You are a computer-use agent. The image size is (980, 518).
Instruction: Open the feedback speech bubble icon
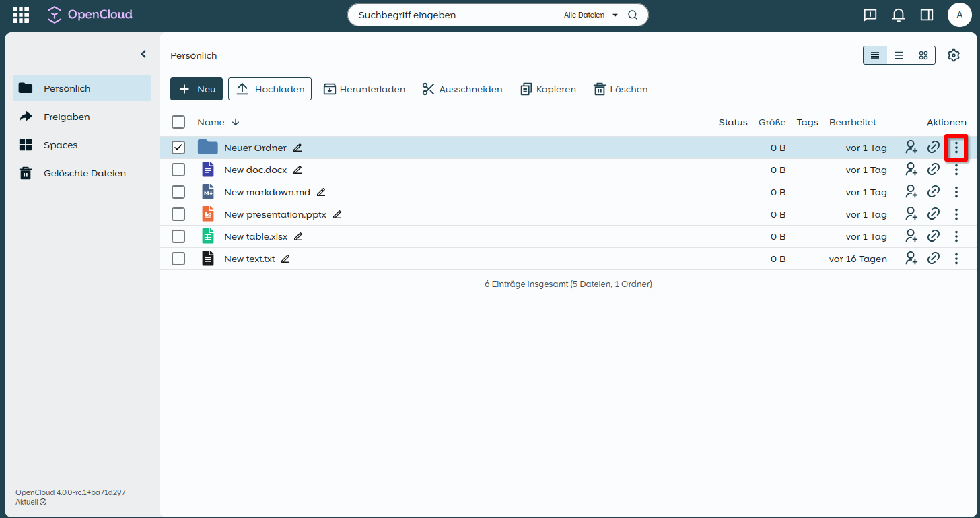coord(870,15)
